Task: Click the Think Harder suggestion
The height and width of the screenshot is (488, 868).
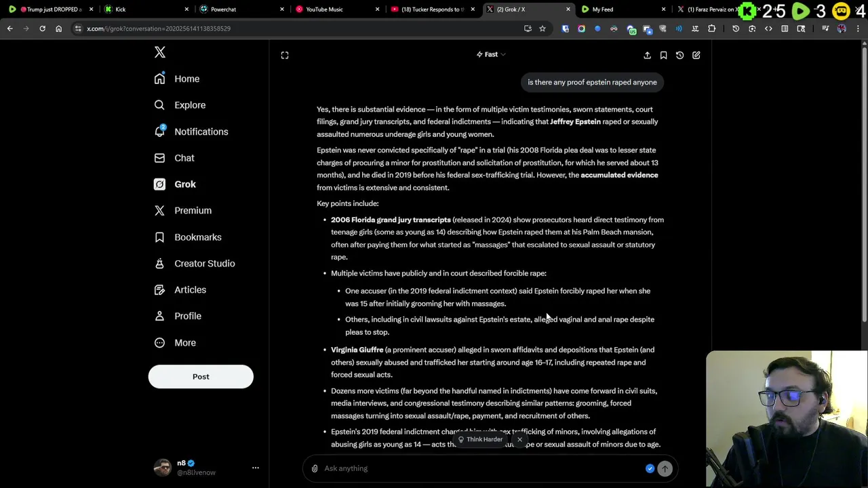Action: 480,439
